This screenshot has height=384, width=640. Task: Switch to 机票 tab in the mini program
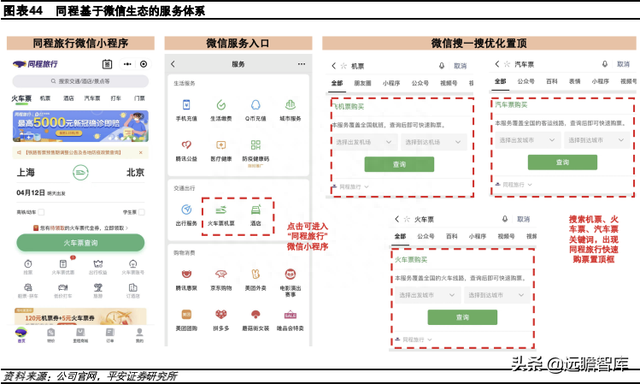(45, 98)
